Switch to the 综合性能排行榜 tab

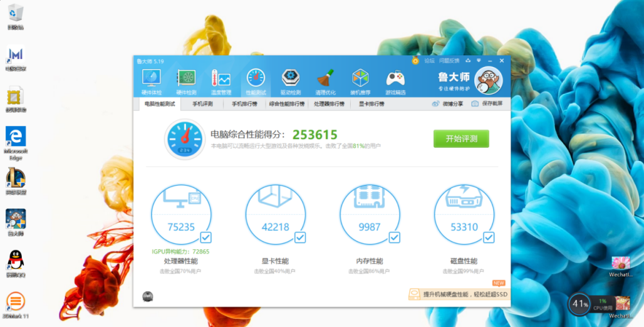(287, 104)
